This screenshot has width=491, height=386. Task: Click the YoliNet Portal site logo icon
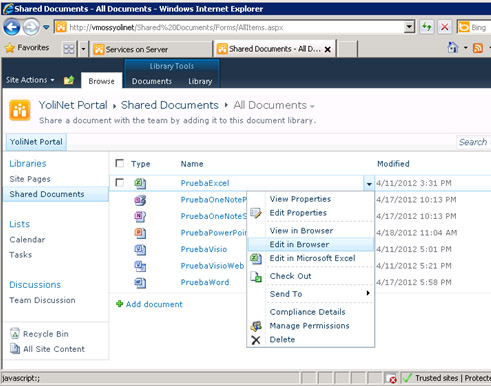click(x=20, y=110)
